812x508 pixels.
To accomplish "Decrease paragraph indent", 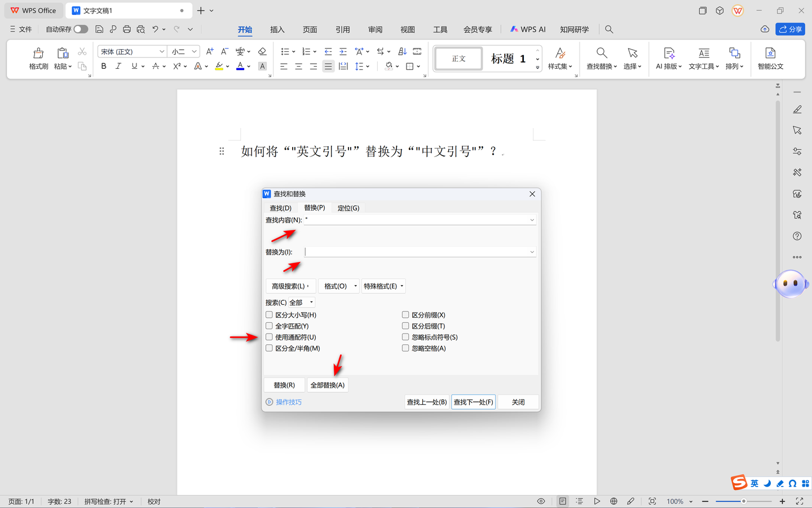I will tap(328, 51).
